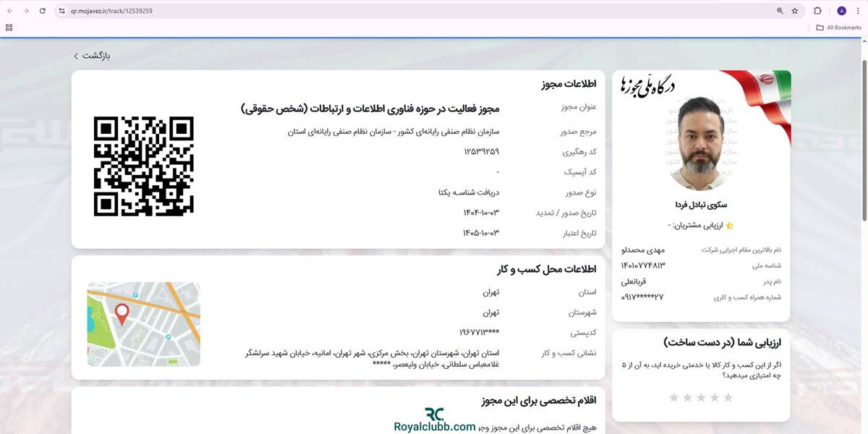The width and height of the screenshot is (868, 434).
Task: Open the Chrome three-dot menu
Action: [857, 11]
